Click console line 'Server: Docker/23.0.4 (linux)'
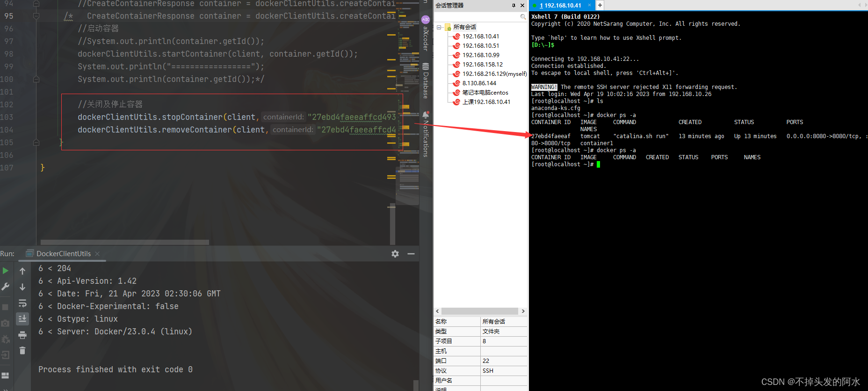 [x=124, y=332]
